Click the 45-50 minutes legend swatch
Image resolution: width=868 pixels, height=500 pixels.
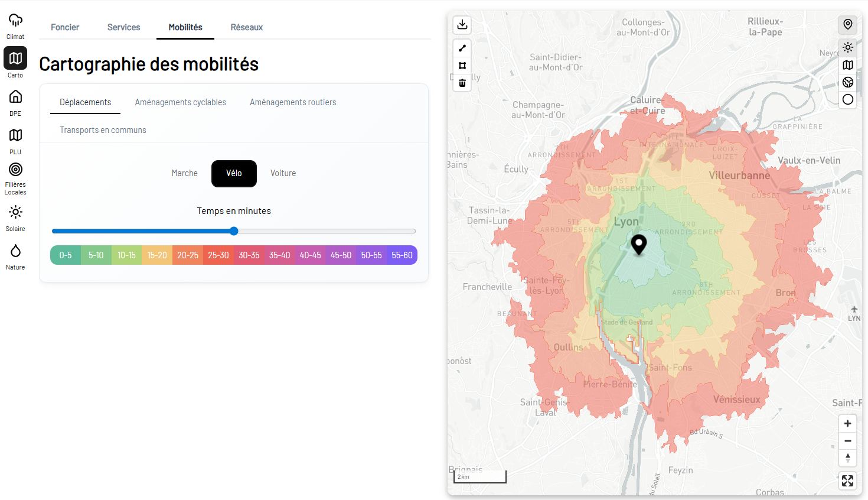tap(341, 255)
